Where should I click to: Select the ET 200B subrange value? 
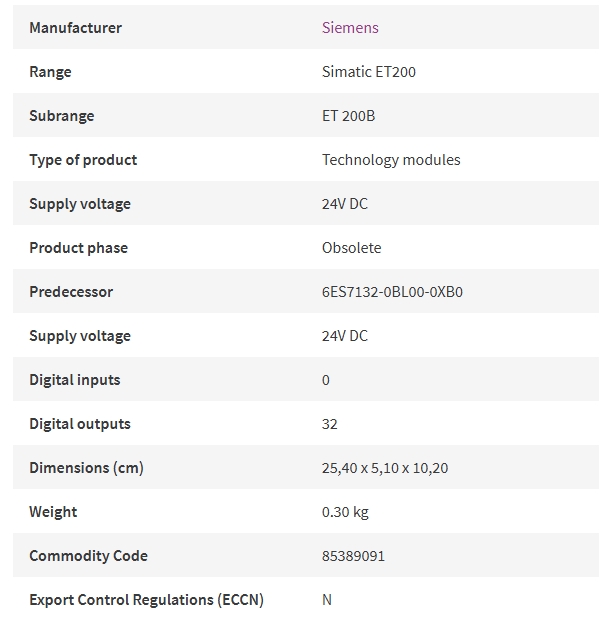pyautogui.click(x=349, y=116)
